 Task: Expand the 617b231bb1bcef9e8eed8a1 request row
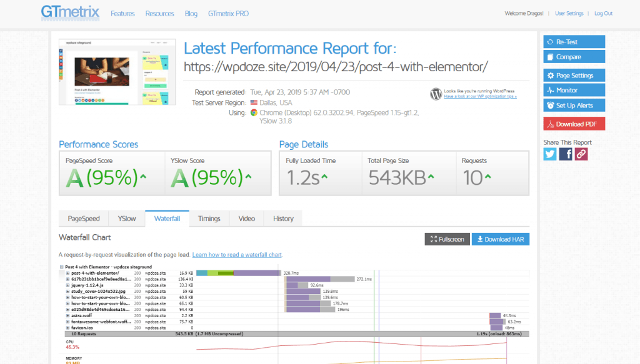click(67, 279)
